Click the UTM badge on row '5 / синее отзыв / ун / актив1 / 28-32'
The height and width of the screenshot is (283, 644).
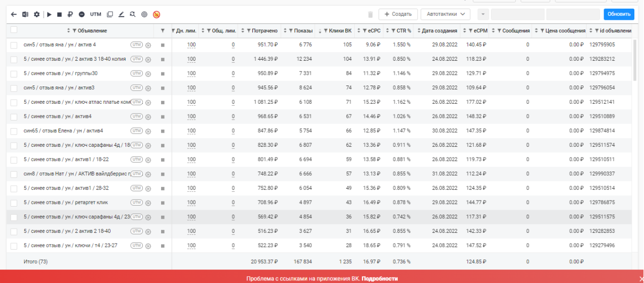[137, 188]
